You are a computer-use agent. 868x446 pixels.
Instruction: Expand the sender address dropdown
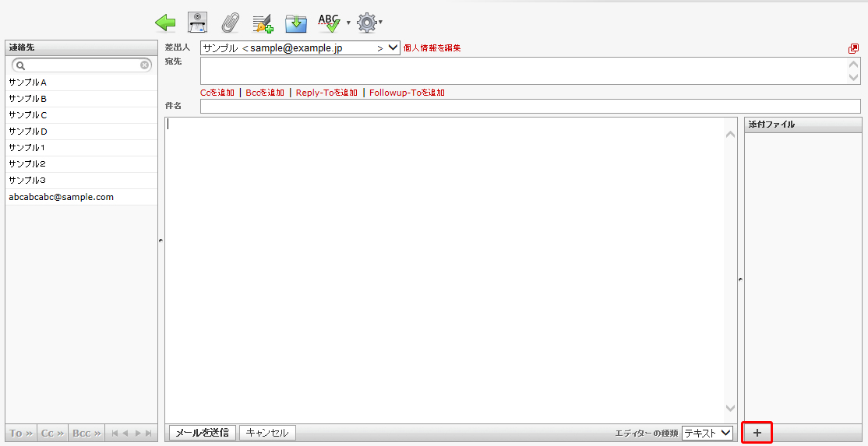393,48
